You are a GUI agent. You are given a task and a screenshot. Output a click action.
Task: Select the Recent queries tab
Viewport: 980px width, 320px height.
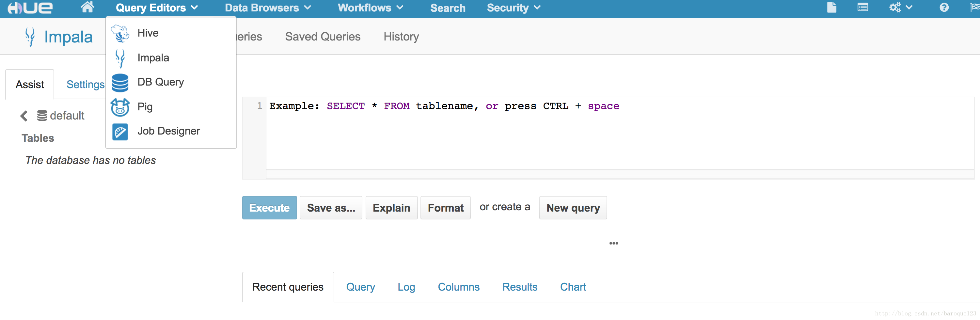click(x=288, y=287)
